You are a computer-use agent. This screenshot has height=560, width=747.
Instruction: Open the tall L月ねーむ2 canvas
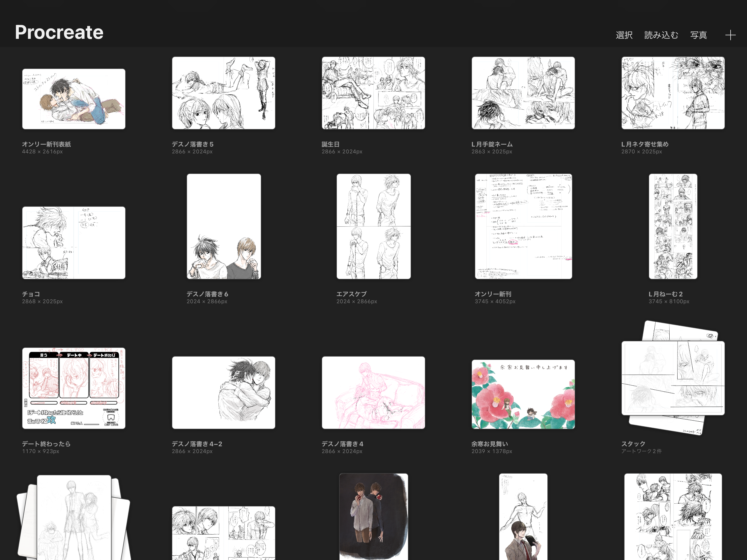click(x=673, y=226)
